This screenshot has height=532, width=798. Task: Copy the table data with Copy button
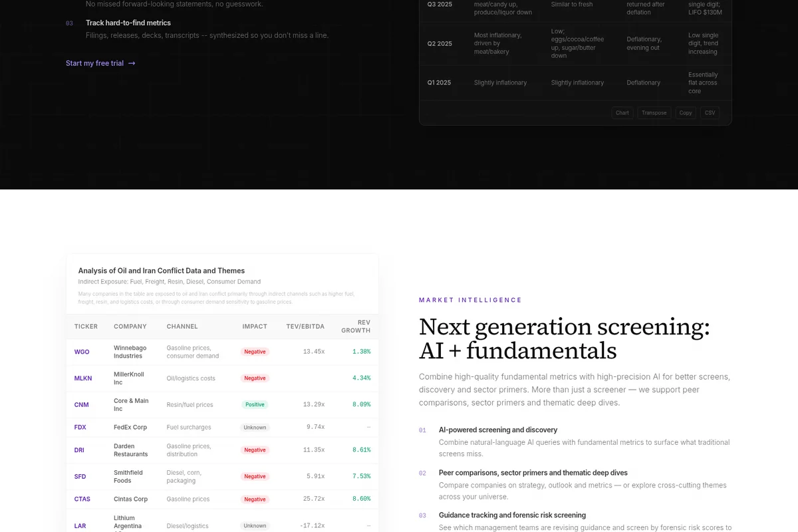686,112
